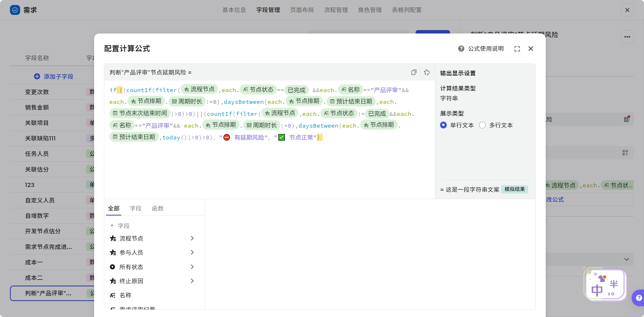Click the red no-entry emoji in the formula
The height and width of the screenshot is (317, 644).
tap(227, 137)
